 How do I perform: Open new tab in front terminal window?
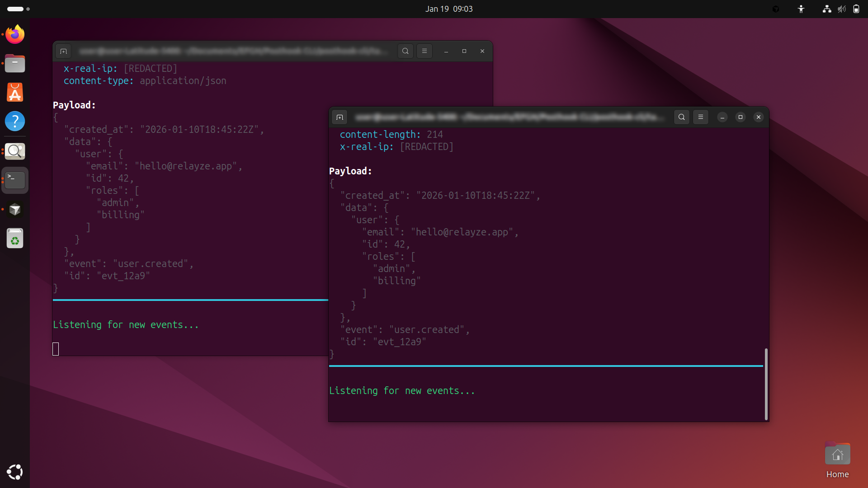pyautogui.click(x=340, y=117)
